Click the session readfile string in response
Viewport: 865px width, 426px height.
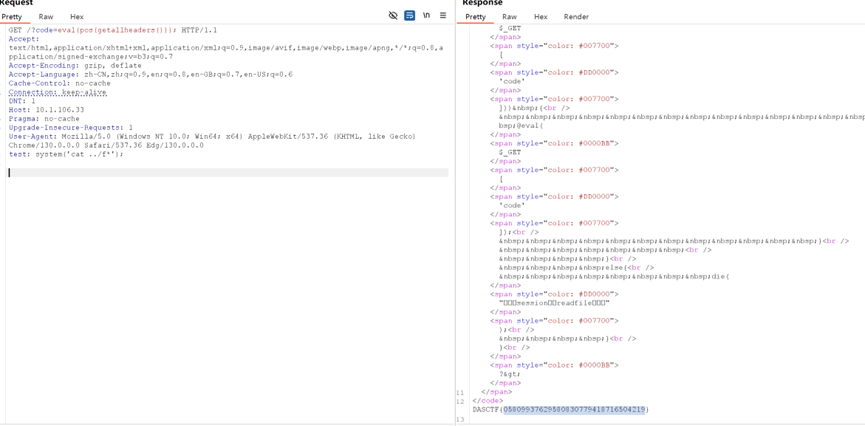(554, 303)
